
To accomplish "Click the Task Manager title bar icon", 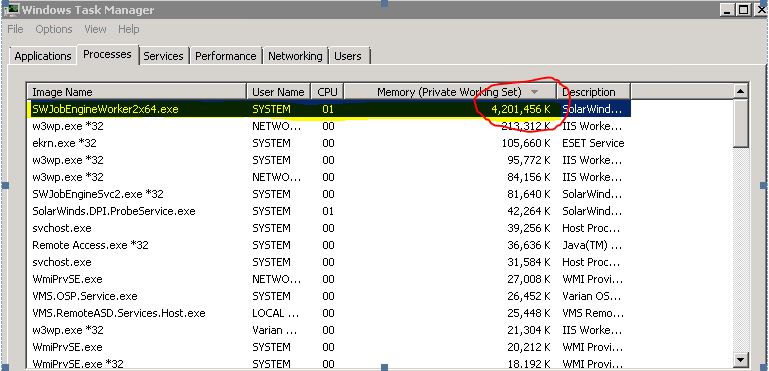I will pyautogui.click(x=11, y=9).
